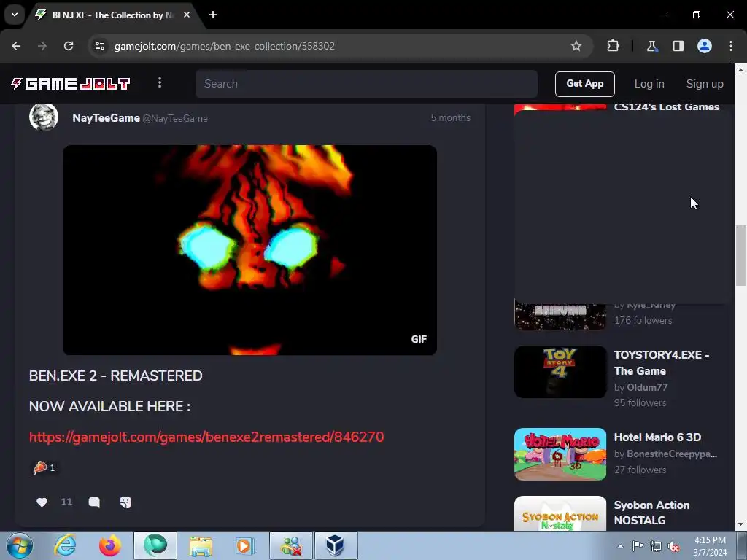Open the Syobon Action NOSTALG title
Image resolution: width=747 pixels, height=560 pixels.
[651, 513]
